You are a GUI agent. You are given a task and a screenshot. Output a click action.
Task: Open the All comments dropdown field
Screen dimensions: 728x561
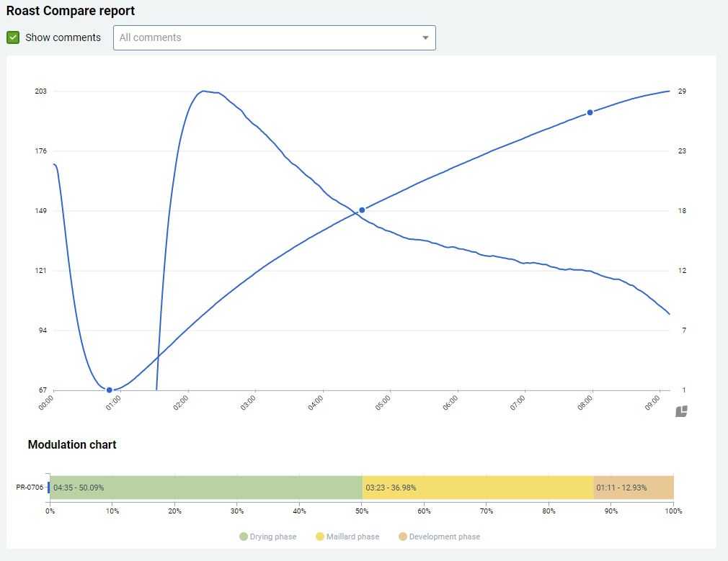click(267, 38)
